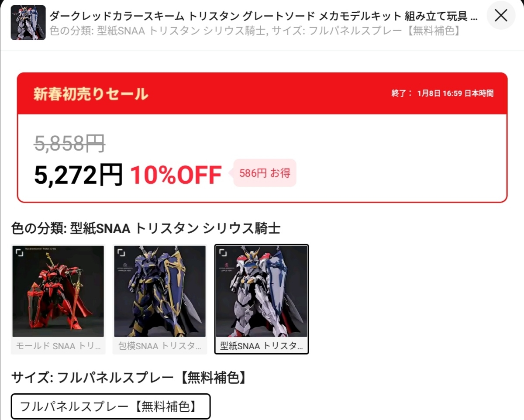Viewport: 524px width, 420px height.
Task: Click the 色の分類 section heading
Action: click(x=146, y=228)
